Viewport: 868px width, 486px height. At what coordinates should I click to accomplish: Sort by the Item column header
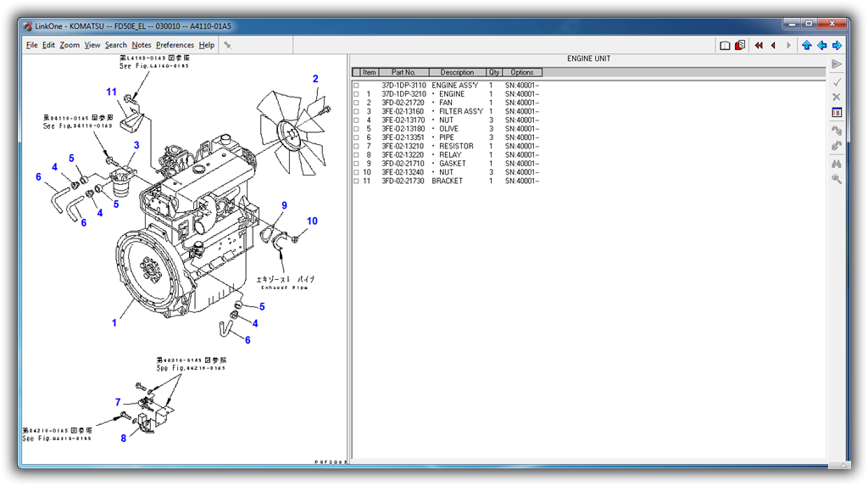point(370,73)
